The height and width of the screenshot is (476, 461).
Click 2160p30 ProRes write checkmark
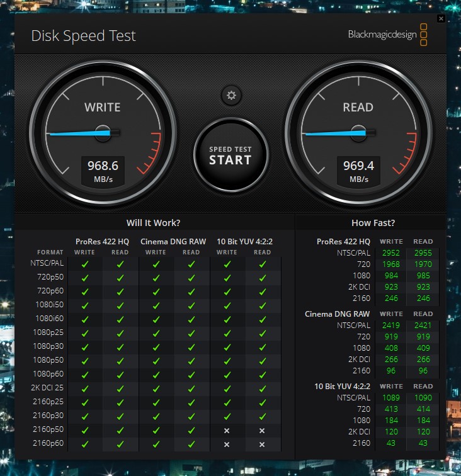85,417
